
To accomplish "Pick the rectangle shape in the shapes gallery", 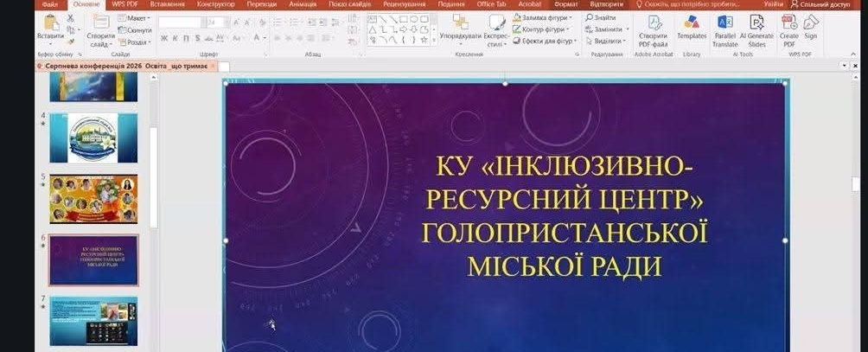I will pos(404,19).
